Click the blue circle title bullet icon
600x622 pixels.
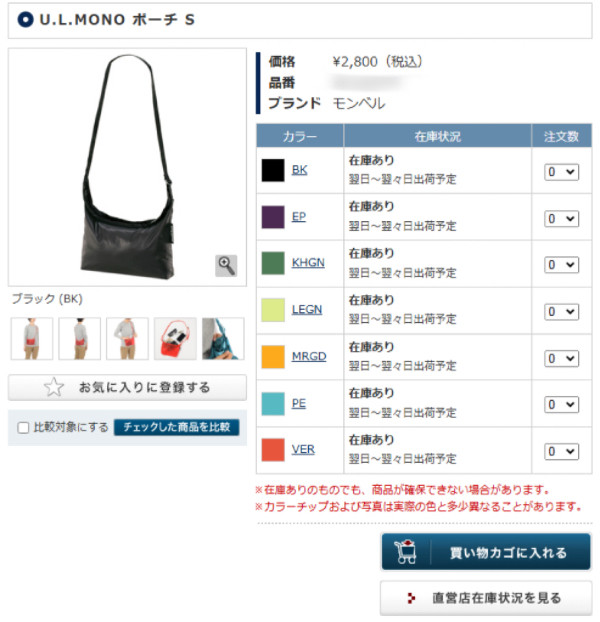(x=25, y=19)
